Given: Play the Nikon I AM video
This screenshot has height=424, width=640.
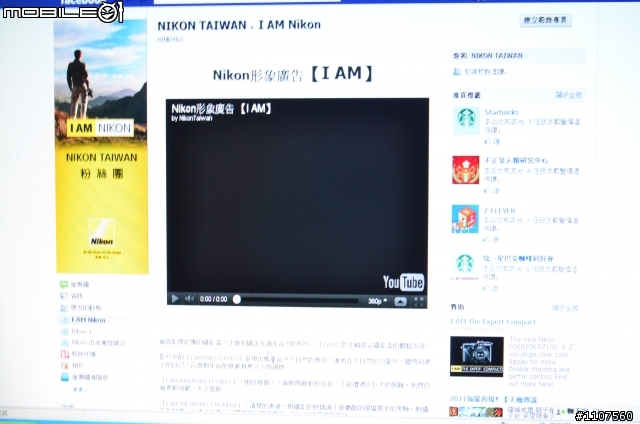Looking at the screenshot, I should click(x=175, y=299).
